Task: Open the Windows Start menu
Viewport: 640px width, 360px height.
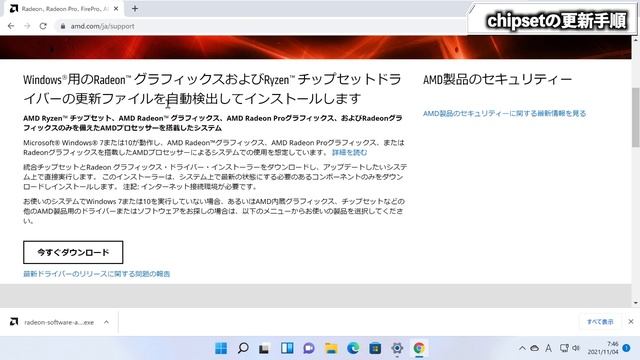Action: click(221, 348)
